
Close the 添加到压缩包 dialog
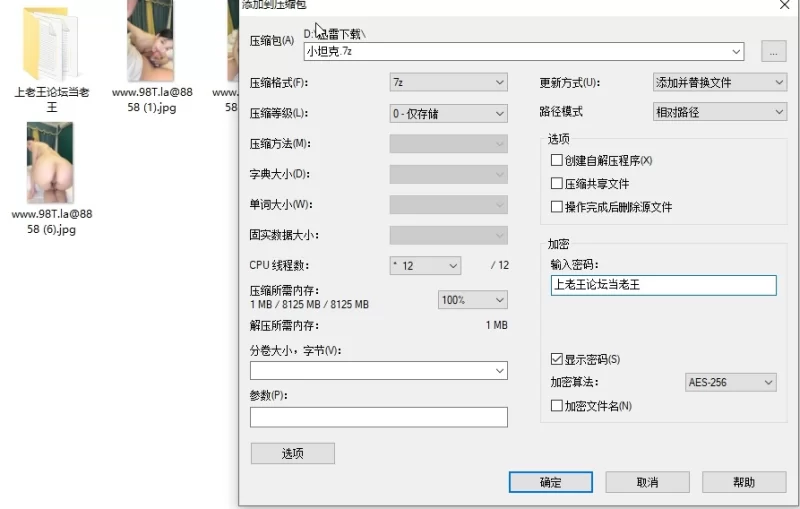tap(785, 5)
